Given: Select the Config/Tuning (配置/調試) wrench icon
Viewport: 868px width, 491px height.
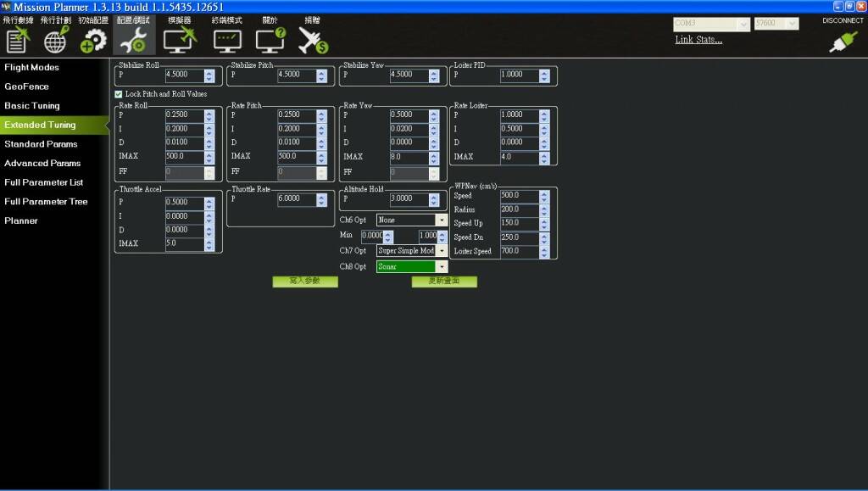Looking at the screenshot, I should click(x=134, y=40).
